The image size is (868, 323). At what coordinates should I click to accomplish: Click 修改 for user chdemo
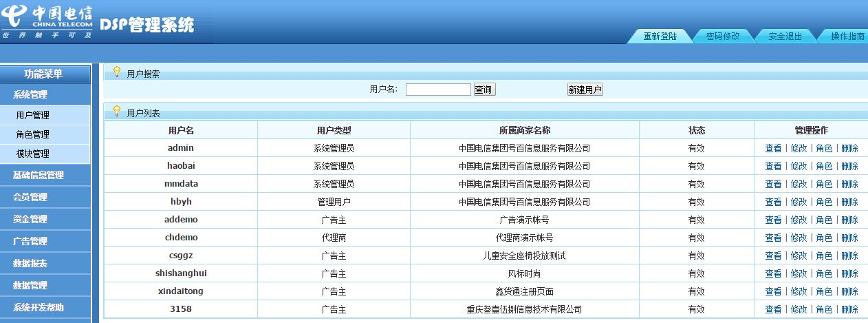[x=799, y=238]
